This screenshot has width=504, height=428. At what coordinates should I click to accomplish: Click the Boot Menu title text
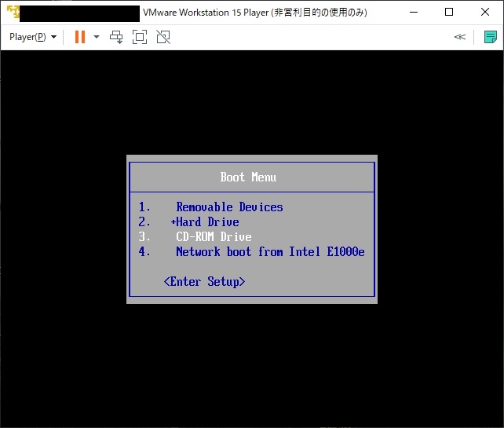point(248,177)
